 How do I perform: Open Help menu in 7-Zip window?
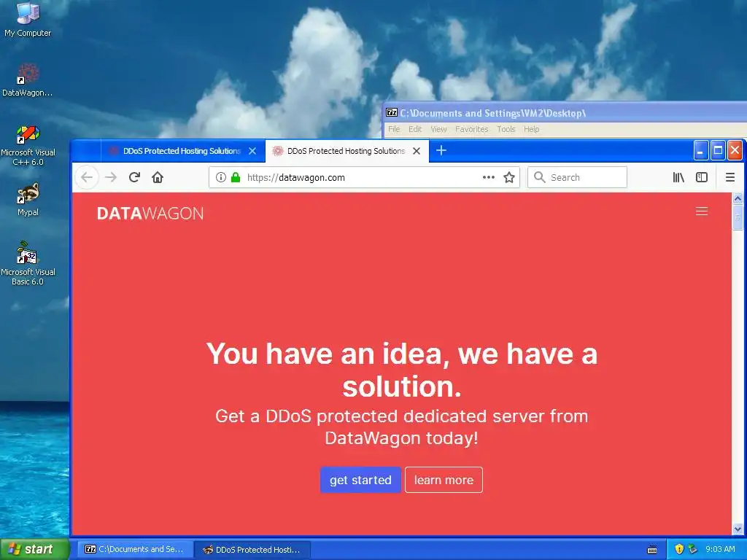pos(531,129)
